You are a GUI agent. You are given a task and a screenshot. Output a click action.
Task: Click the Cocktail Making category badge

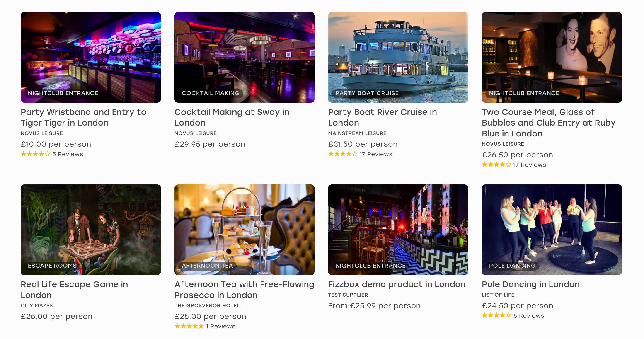(x=211, y=93)
